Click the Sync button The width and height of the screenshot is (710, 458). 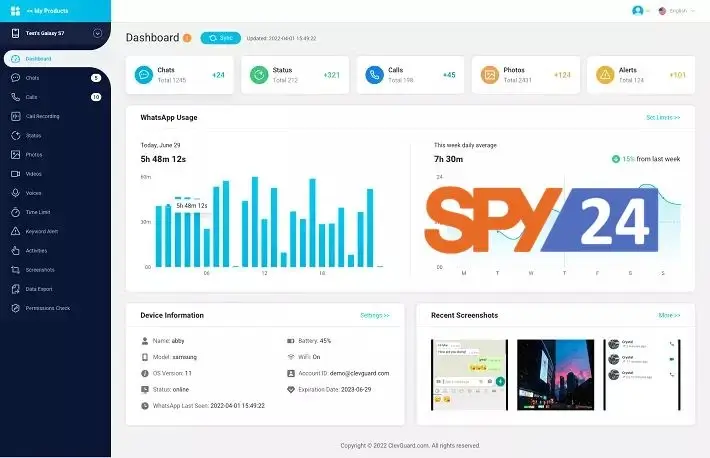point(221,38)
